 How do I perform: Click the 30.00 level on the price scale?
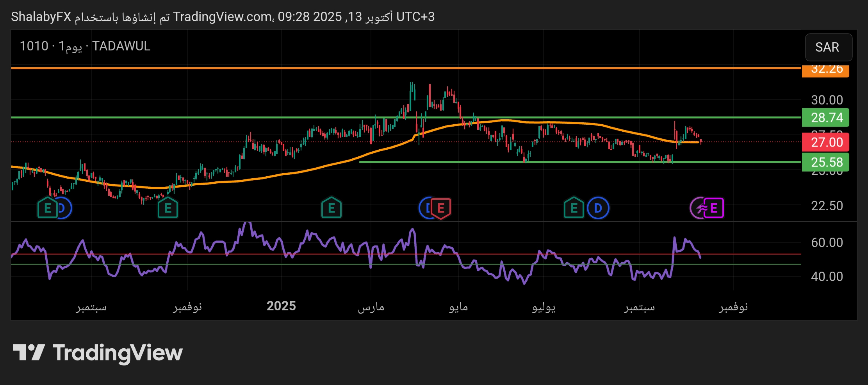click(x=827, y=100)
